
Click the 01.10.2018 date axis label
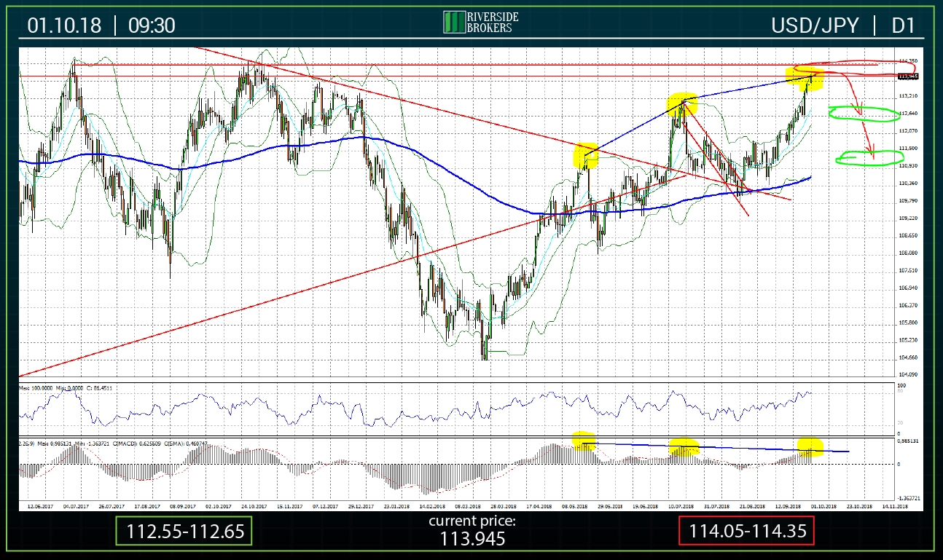[824, 505]
